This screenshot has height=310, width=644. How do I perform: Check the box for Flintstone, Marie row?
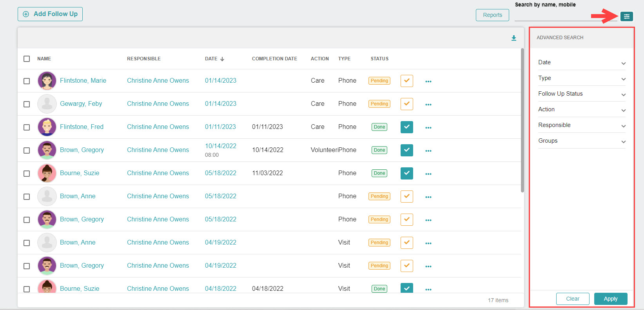click(27, 81)
